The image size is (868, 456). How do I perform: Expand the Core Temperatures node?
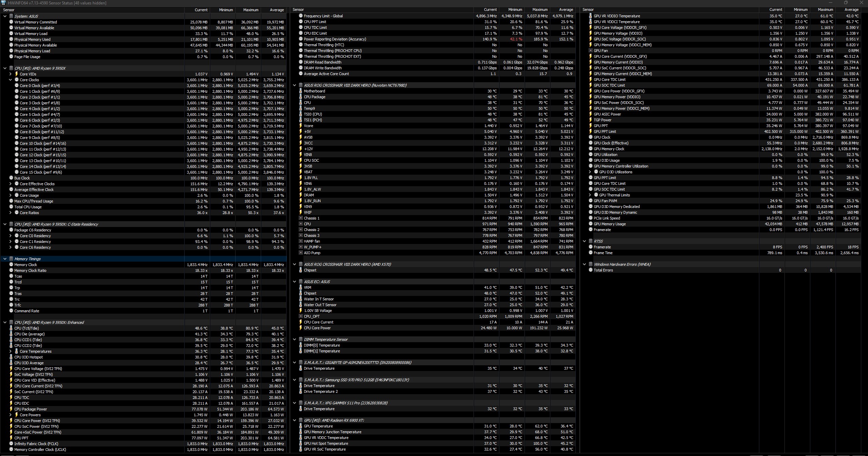[x=10, y=351]
